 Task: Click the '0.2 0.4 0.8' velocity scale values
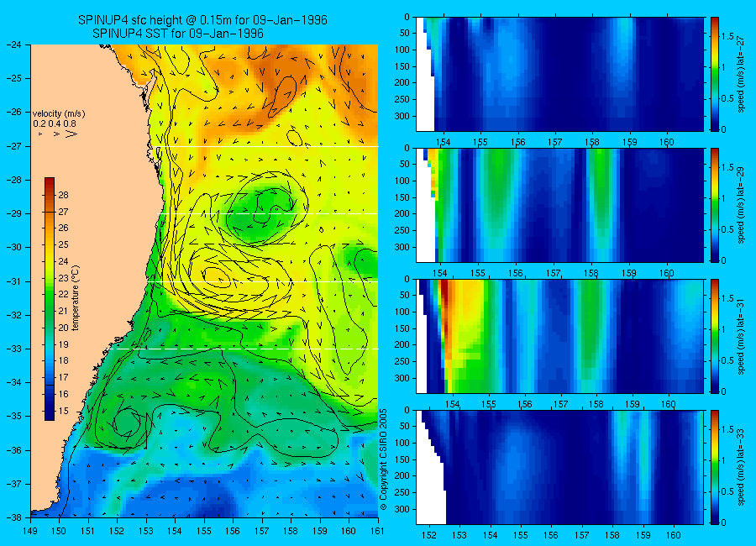click(x=55, y=124)
